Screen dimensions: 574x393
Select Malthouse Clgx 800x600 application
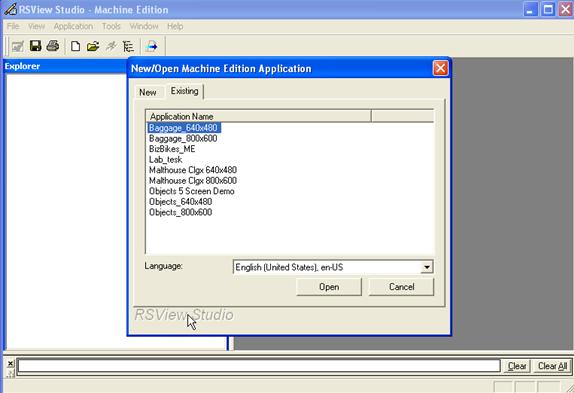point(193,181)
